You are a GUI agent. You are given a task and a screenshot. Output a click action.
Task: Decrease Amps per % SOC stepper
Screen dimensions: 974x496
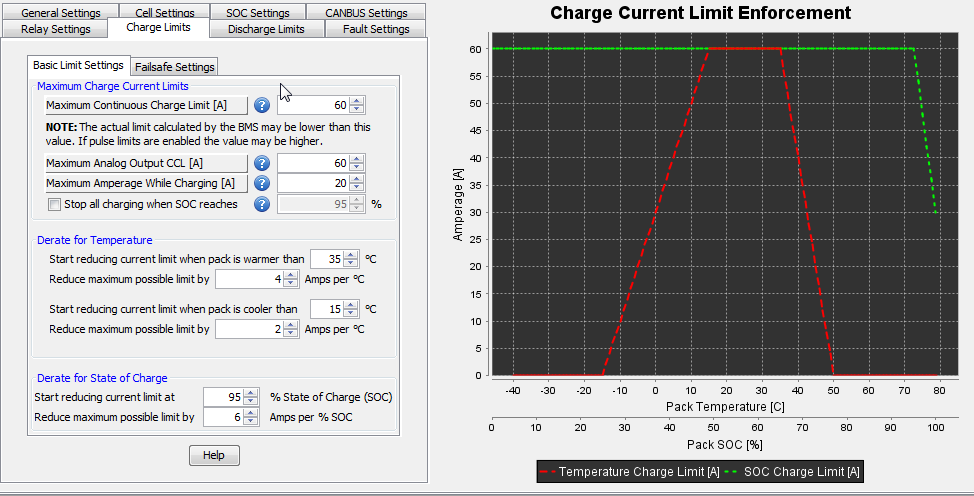tap(250, 421)
